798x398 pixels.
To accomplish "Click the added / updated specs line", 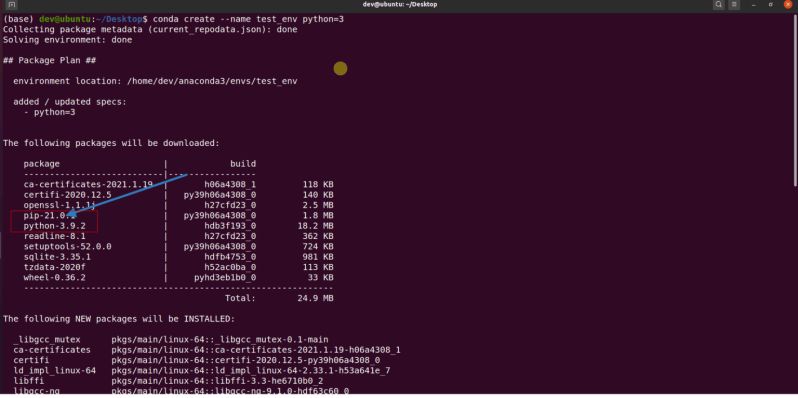I will (70, 102).
